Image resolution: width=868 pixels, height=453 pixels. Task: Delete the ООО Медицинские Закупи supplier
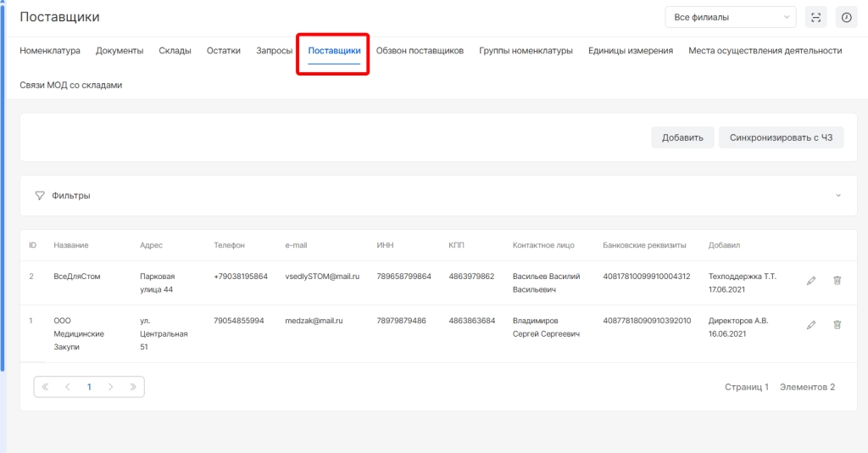coord(837,324)
